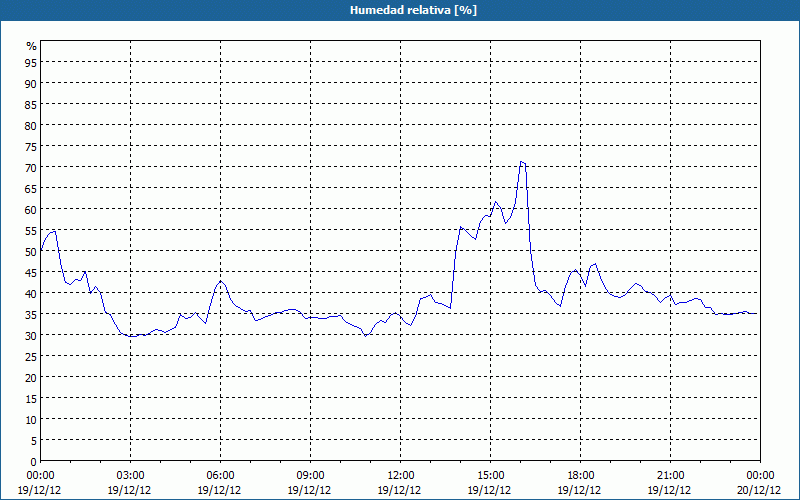Click the single-digit y-axis label "5"
The width and height of the screenshot is (800, 500).
click(34, 441)
